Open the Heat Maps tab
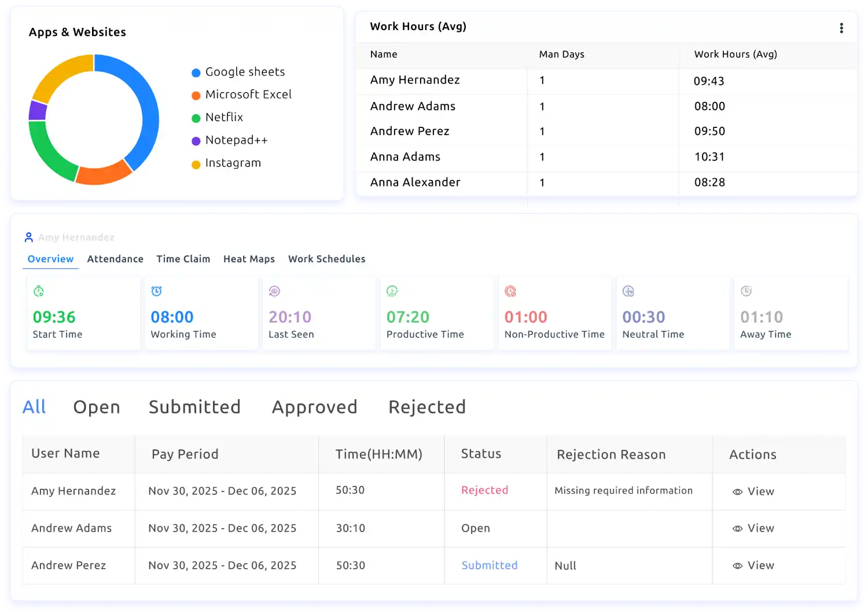The width and height of the screenshot is (868, 615). point(249,259)
